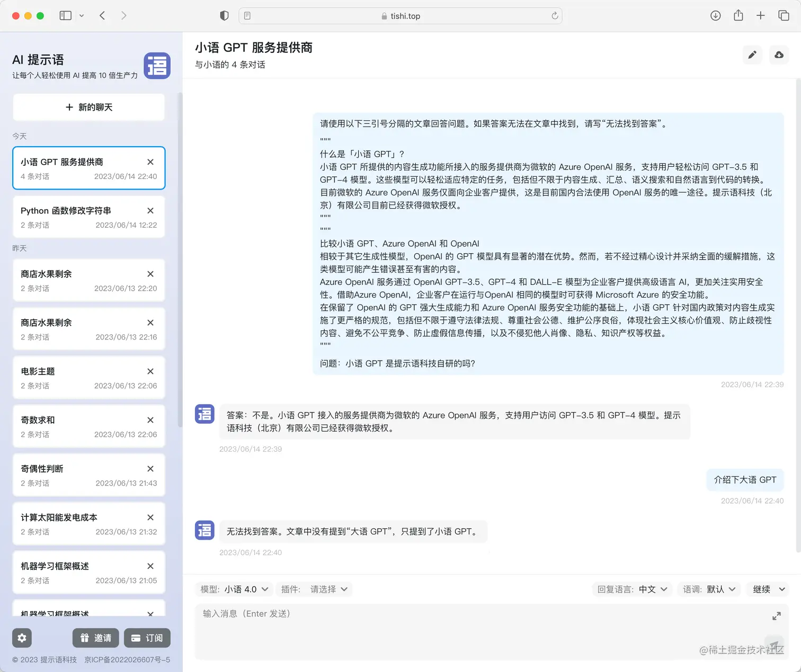Click the 京ICP备2022026607号-5 link
The height and width of the screenshot is (672, 801).
pos(127,660)
